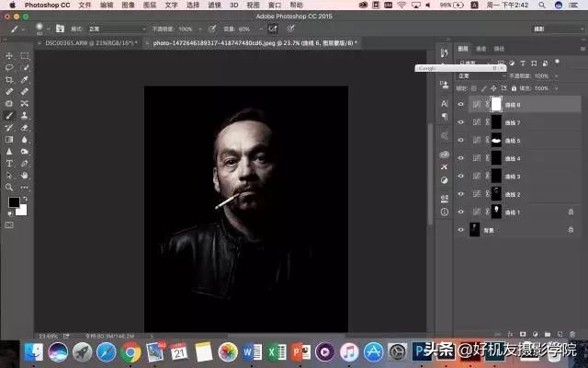The width and height of the screenshot is (588, 368).
Task: Select the 曲线 5 layer mask thumbnail
Action: [497, 141]
